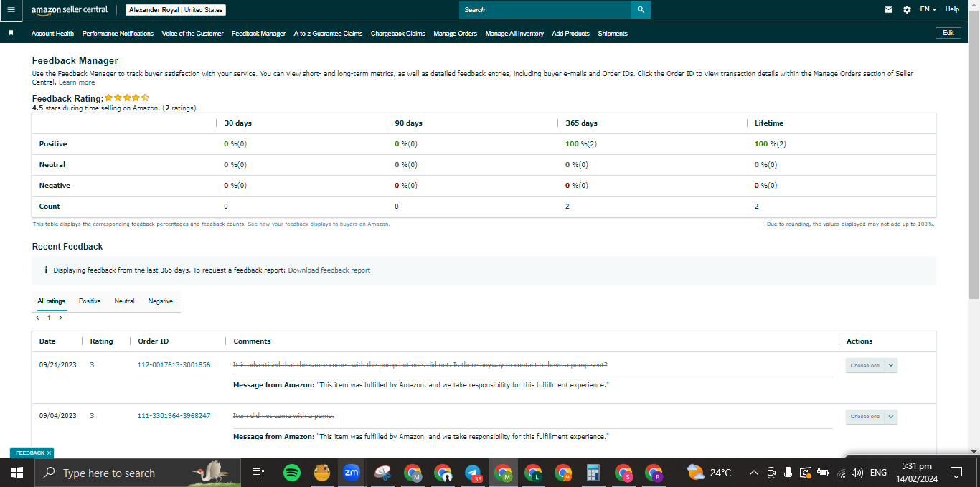
Task: Open order 112-0017613-3001856
Action: [174, 365]
